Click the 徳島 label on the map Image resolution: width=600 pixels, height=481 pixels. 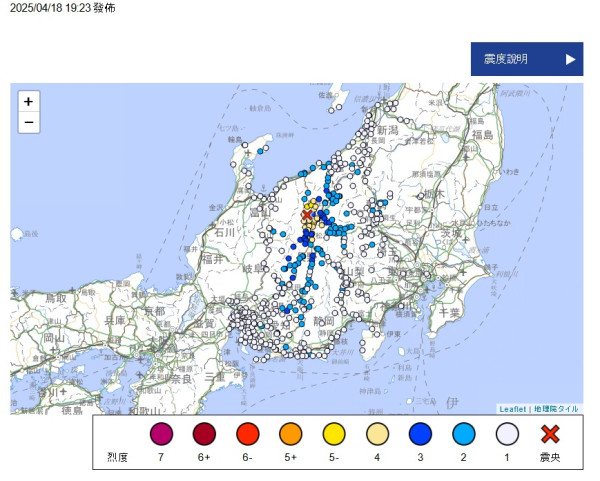coord(72,410)
